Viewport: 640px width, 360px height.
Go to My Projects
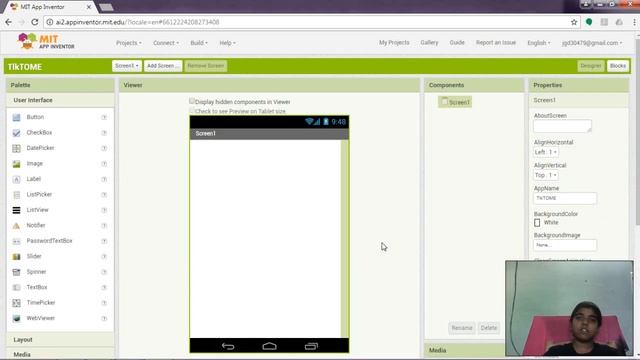[394, 42]
